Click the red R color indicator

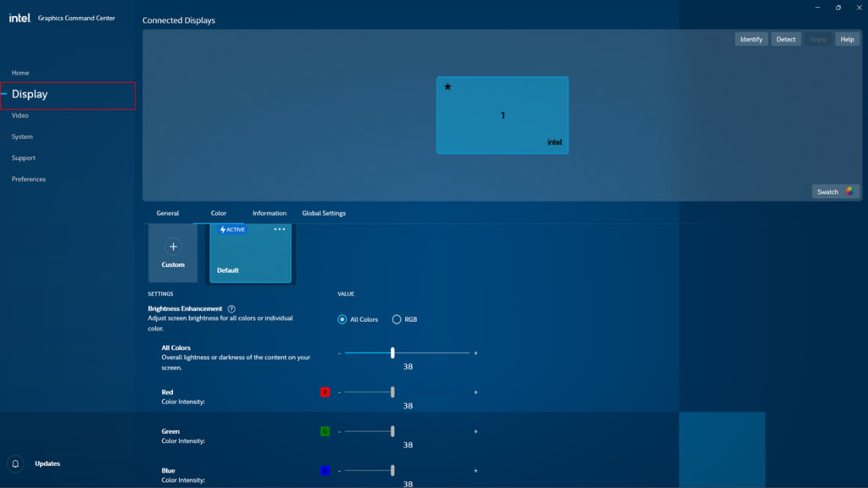tap(325, 392)
